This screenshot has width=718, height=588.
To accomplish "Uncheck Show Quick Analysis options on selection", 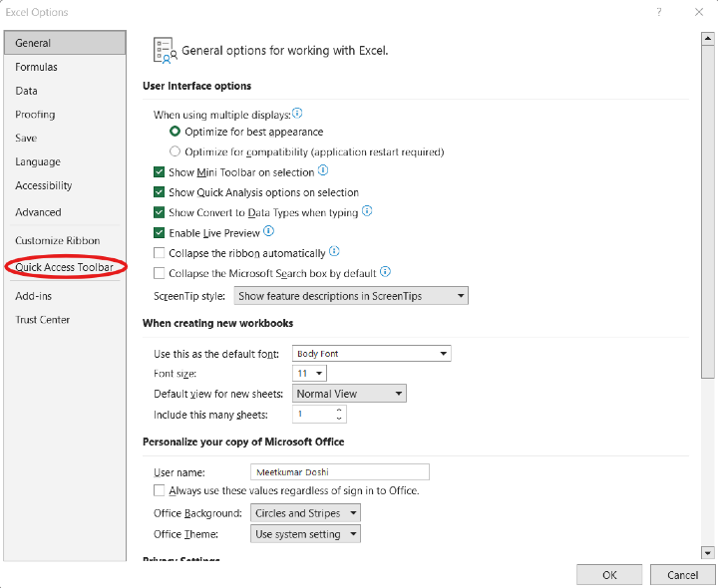I will tap(160, 192).
